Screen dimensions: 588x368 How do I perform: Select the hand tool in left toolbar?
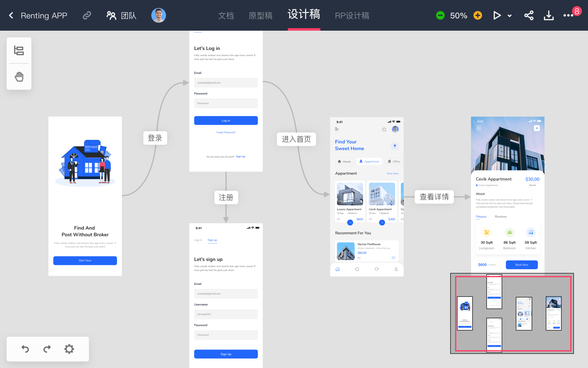pos(19,77)
